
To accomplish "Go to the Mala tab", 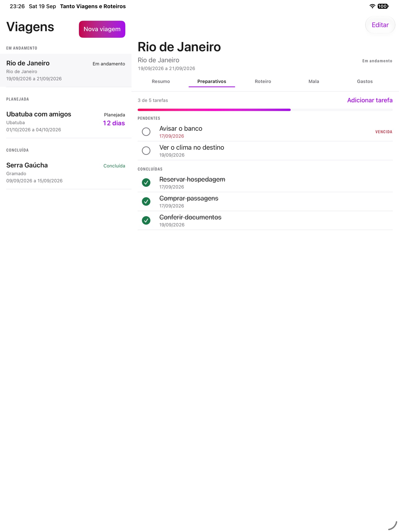I will pos(314,81).
